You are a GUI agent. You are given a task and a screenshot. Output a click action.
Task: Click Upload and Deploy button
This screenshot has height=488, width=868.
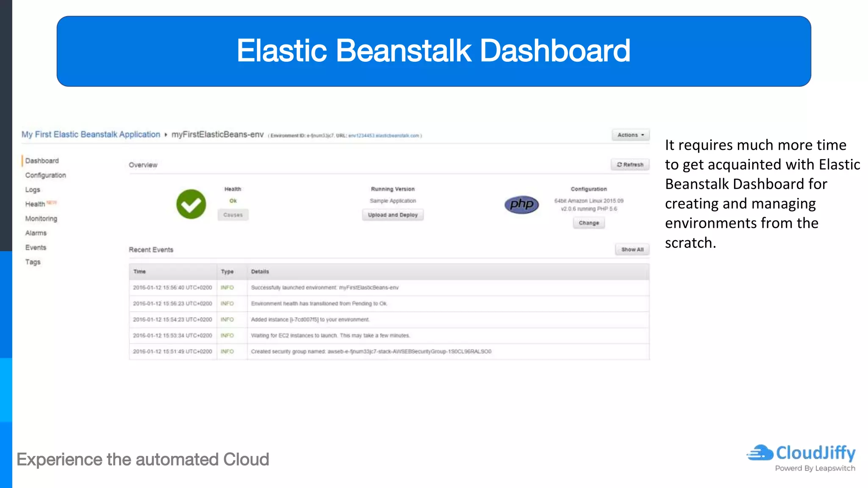393,215
